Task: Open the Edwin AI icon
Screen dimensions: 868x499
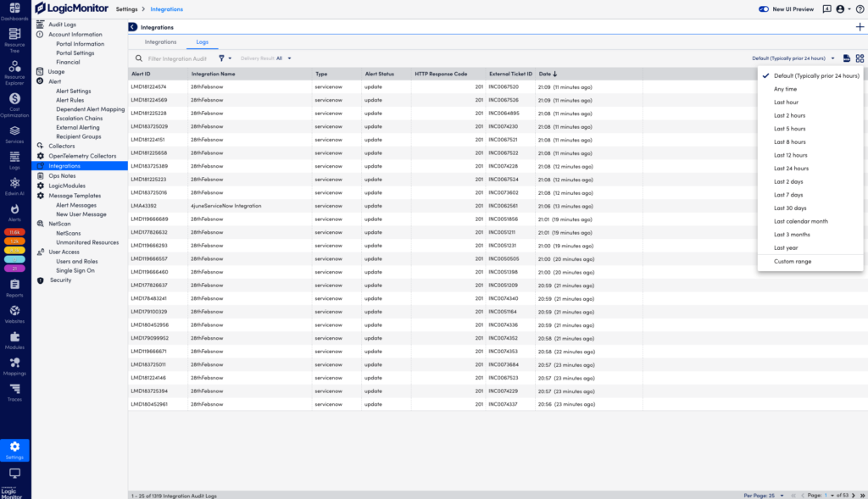Action: coord(14,187)
